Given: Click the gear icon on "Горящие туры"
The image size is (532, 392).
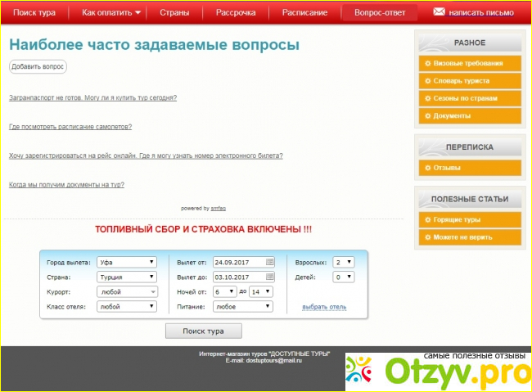Looking at the screenshot, I should (x=426, y=220).
